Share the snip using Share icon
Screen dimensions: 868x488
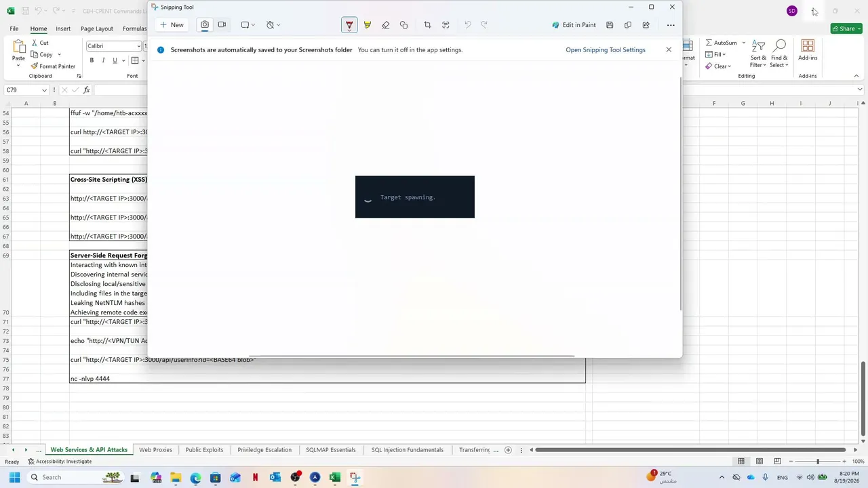point(646,25)
